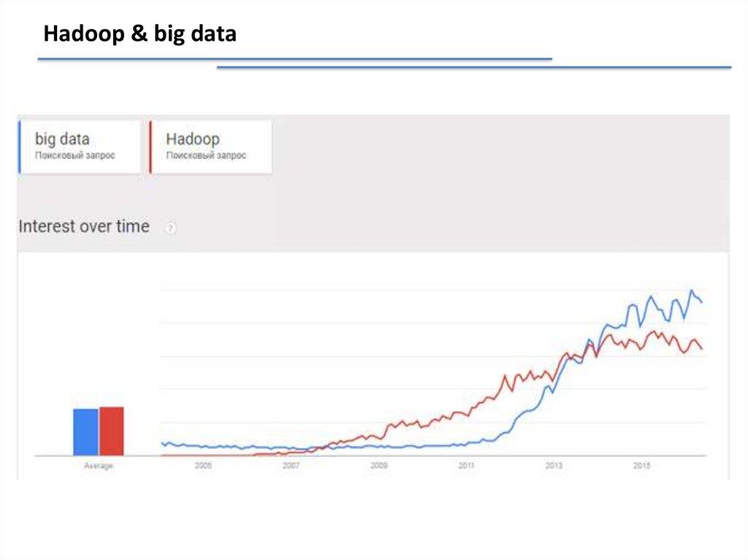Click the help question mark icon

click(x=170, y=228)
